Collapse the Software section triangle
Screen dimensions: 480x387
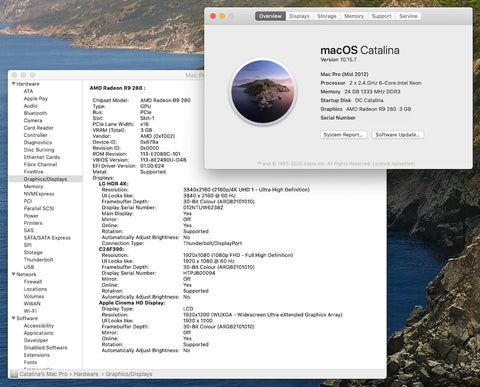tap(14, 318)
